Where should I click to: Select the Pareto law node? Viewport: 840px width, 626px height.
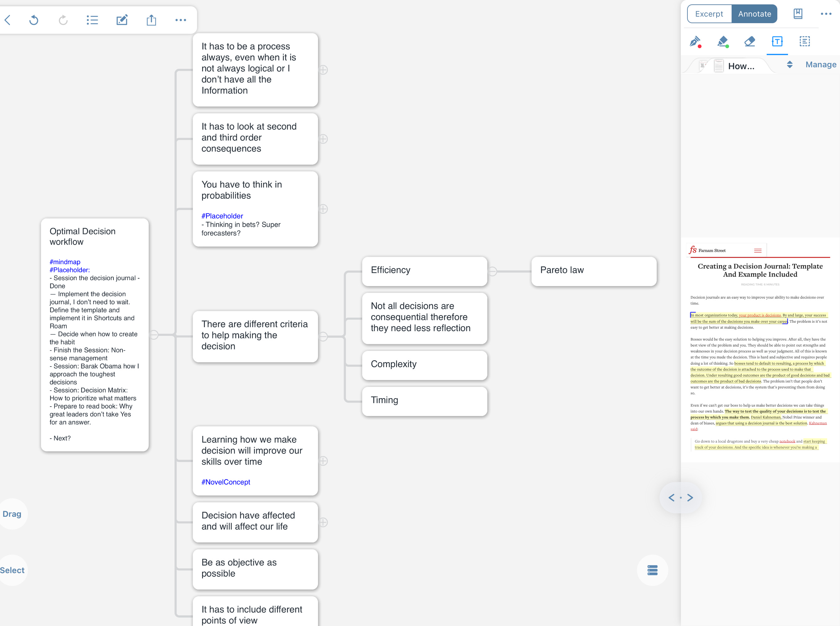[593, 271]
